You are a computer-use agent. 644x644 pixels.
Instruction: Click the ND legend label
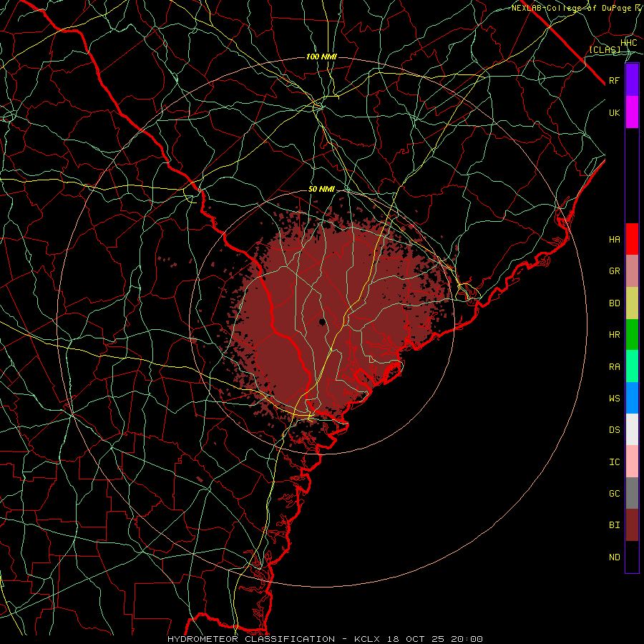coord(615,557)
